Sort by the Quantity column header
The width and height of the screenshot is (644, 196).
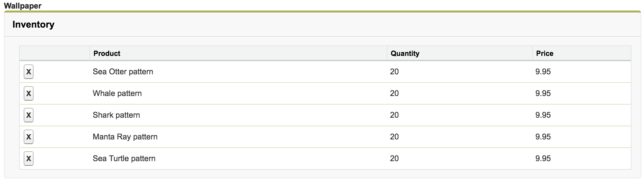point(405,53)
